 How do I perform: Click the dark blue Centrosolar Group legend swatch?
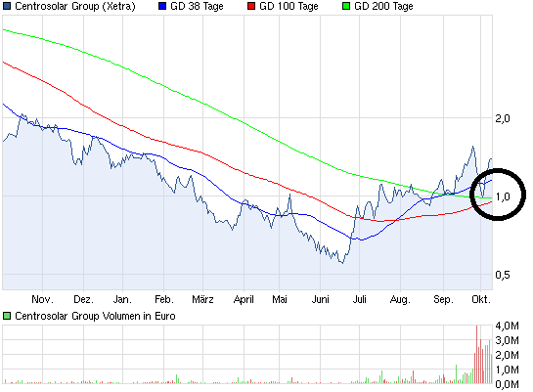pos(7,6)
